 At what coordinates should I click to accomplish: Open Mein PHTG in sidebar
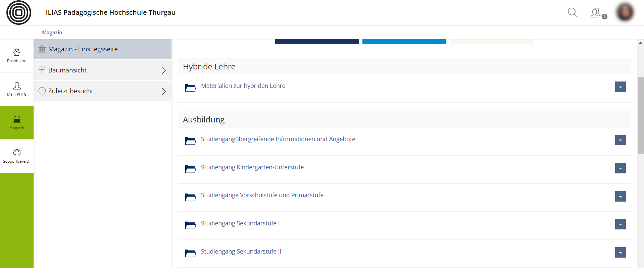(x=17, y=89)
